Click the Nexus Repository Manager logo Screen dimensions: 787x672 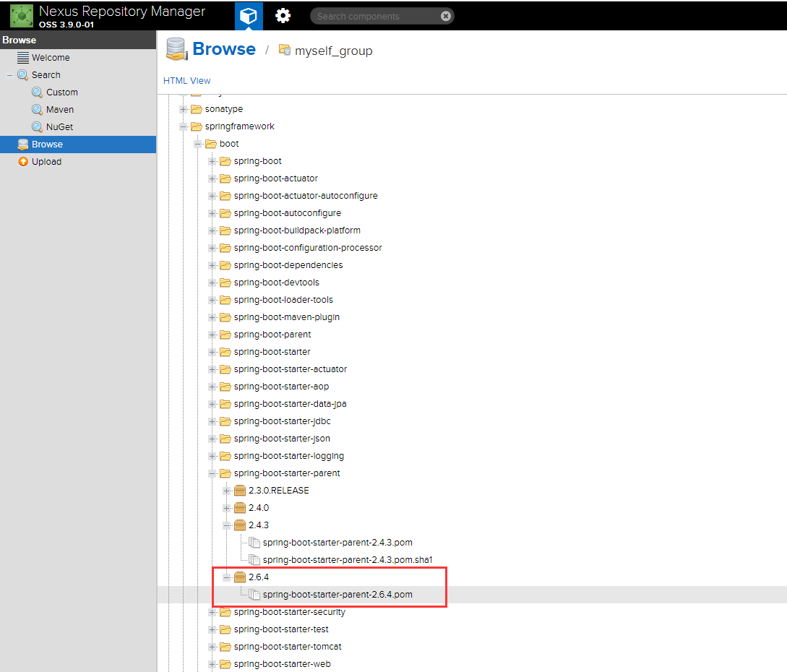coord(22,16)
